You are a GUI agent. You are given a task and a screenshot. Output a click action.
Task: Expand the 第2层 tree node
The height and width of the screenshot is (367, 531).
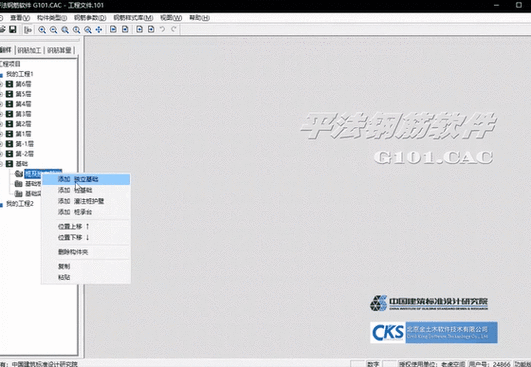1,124
